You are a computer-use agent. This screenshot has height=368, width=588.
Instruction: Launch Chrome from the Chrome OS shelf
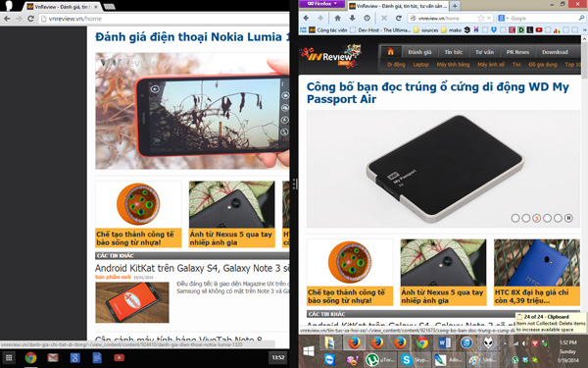tap(30, 358)
